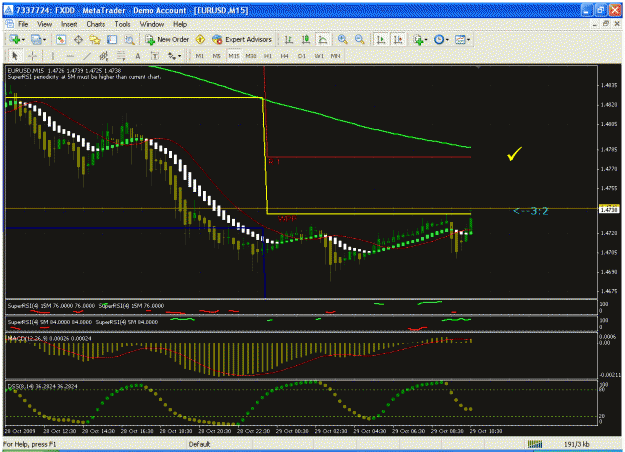This screenshot has width=625, height=452.
Task: Select the M15 timeframe button
Action: click(x=234, y=56)
